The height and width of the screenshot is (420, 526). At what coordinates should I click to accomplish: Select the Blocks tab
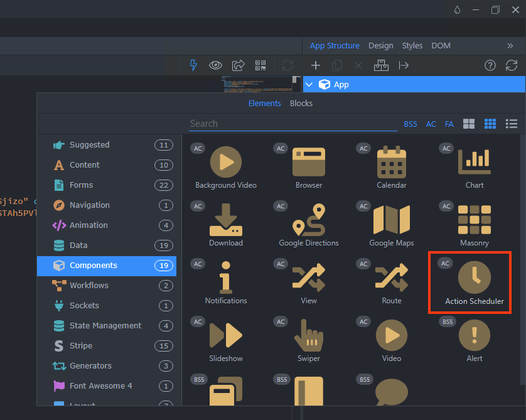click(x=301, y=104)
